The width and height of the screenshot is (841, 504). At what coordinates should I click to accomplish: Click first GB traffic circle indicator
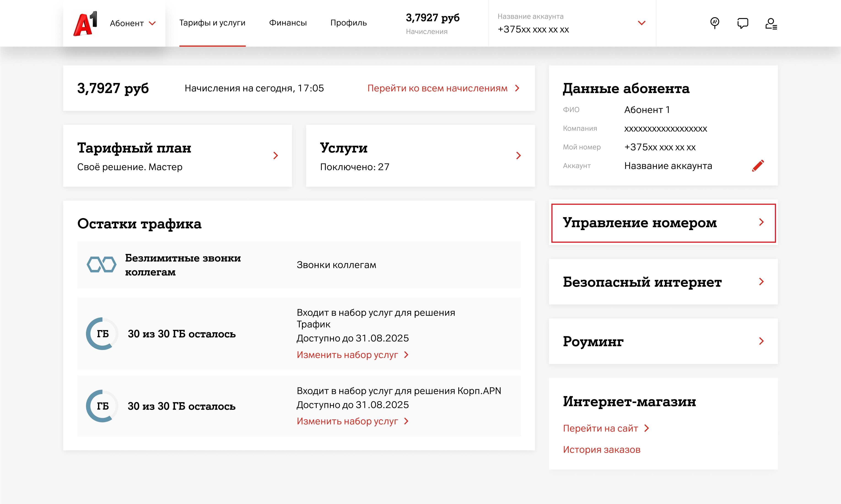pyautogui.click(x=102, y=333)
